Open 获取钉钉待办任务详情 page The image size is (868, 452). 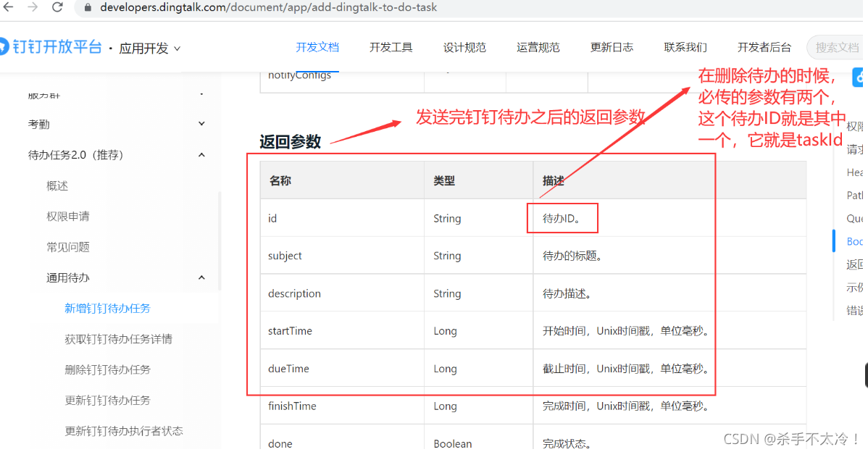point(119,339)
